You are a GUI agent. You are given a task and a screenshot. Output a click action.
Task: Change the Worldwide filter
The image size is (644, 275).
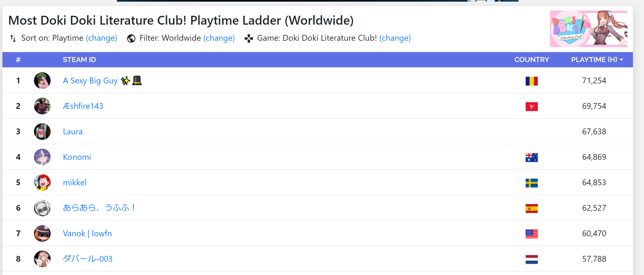(x=219, y=38)
